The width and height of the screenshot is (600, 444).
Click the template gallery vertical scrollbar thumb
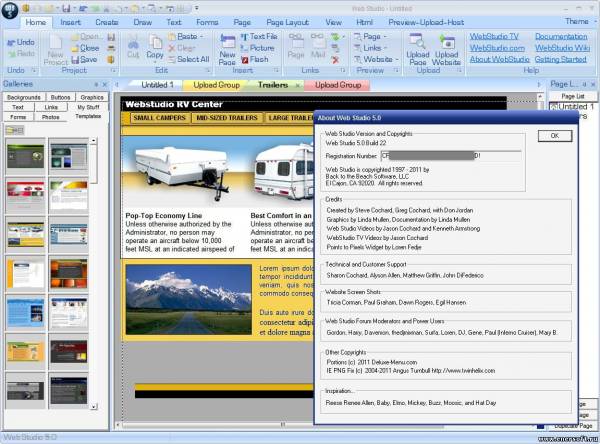point(94,164)
